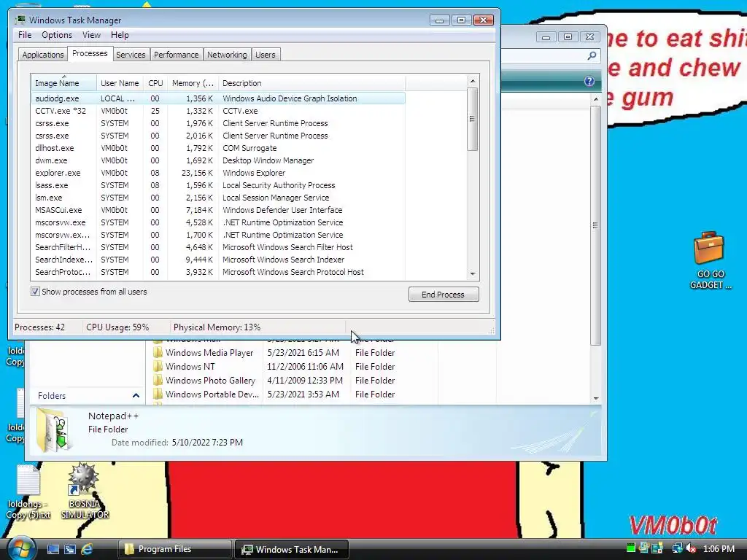The image size is (747, 560).
Task: Click Windows Task Manager taskbar button
Action: click(x=292, y=549)
